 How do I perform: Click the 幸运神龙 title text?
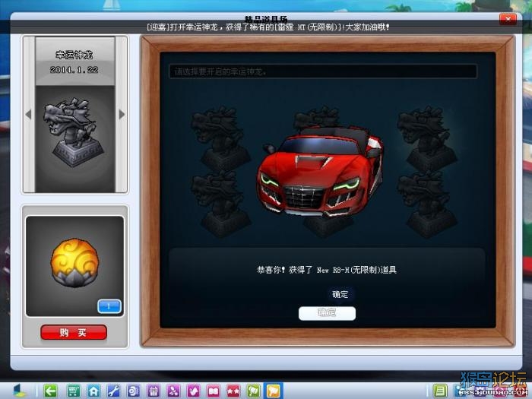[x=74, y=55]
